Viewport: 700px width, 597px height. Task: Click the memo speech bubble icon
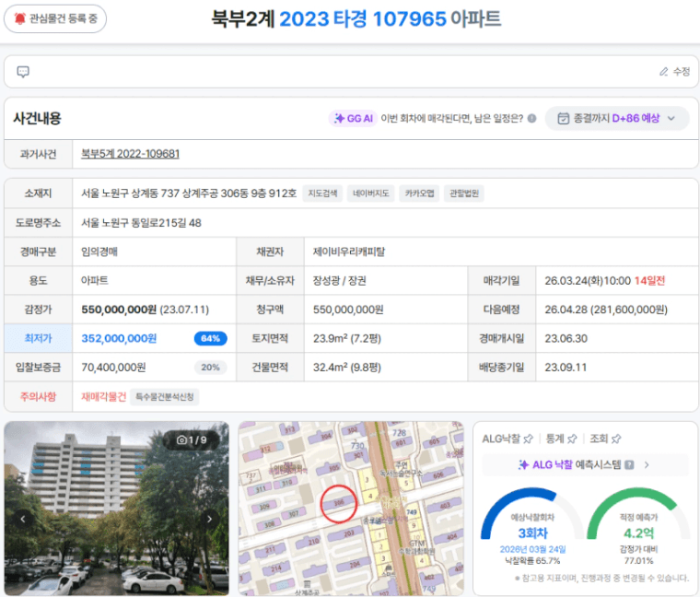click(23, 72)
